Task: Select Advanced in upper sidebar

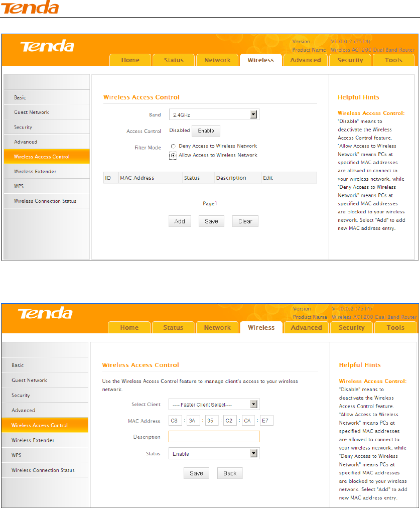Action: pos(47,142)
